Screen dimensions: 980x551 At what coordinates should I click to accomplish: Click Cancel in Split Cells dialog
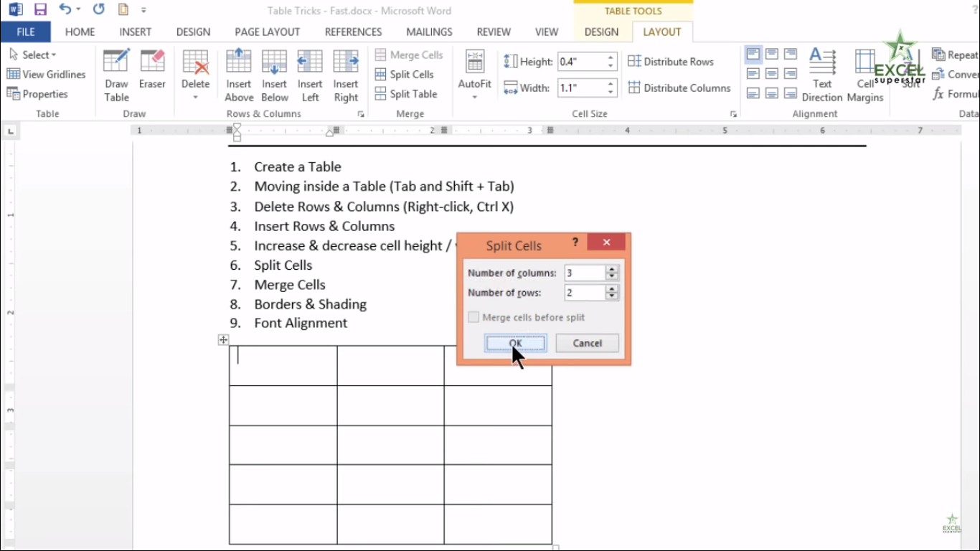pyautogui.click(x=588, y=343)
